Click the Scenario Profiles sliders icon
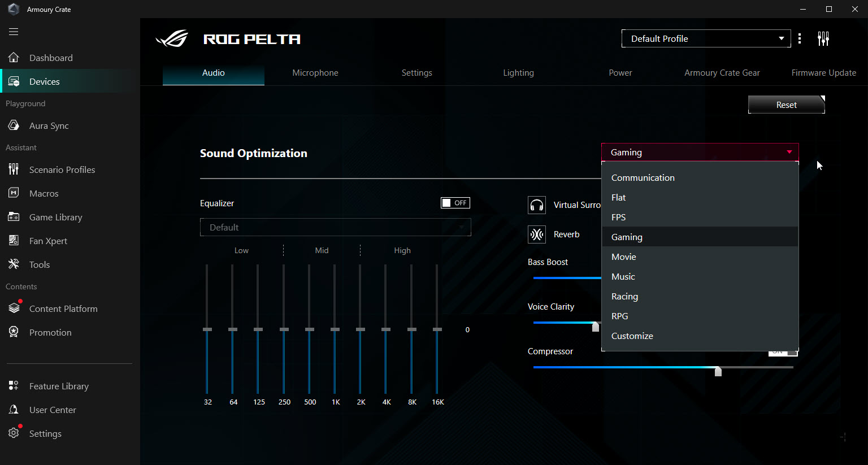Screen dimensions: 868x465 [14, 170]
